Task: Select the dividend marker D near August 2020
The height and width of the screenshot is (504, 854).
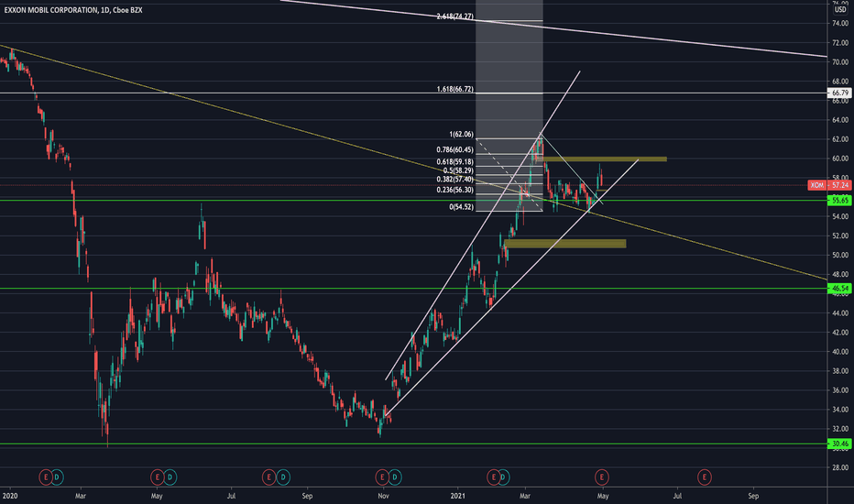Action: point(282,477)
